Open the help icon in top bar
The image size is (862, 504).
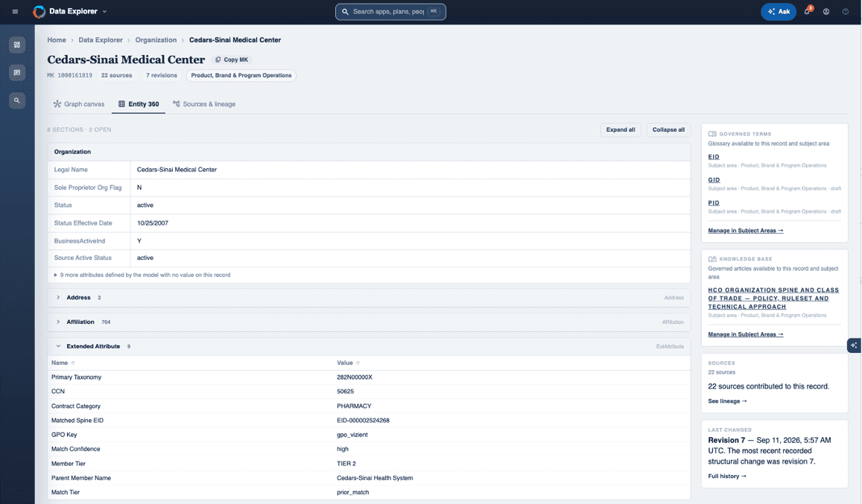(x=846, y=12)
